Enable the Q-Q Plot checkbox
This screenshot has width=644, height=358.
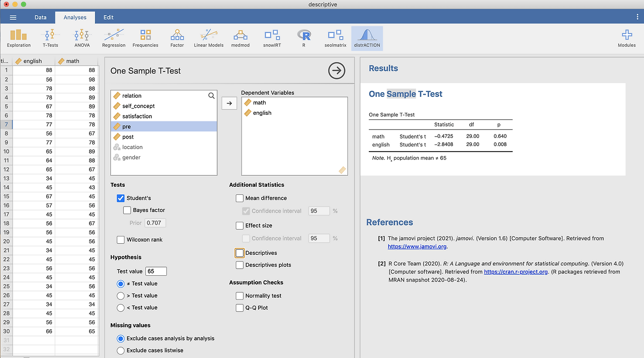click(x=239, y=308)
